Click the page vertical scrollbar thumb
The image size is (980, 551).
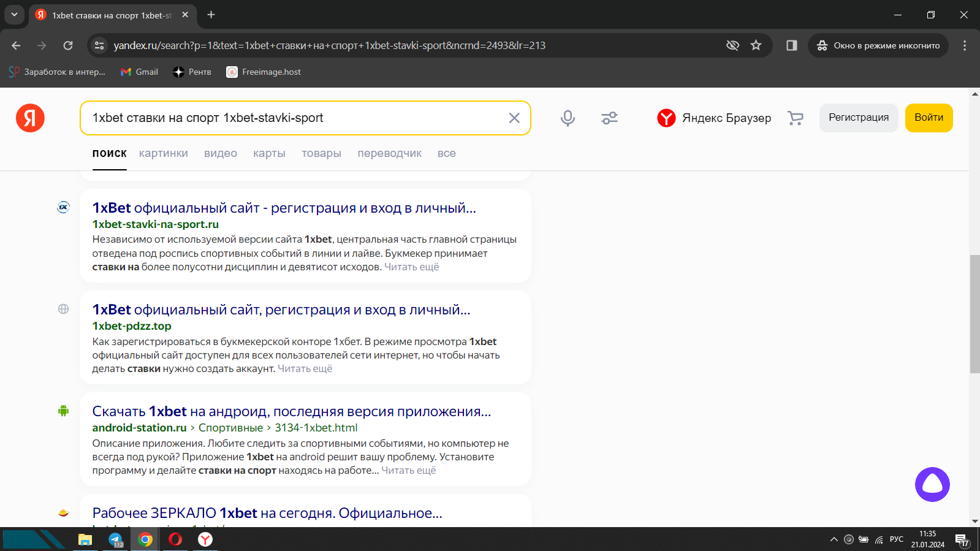(x=974, y=314)
